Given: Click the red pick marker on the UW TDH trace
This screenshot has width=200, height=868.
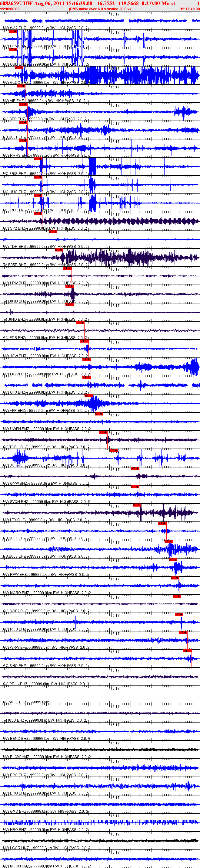Looking at the screenshot, I should (x=52, y=232).
